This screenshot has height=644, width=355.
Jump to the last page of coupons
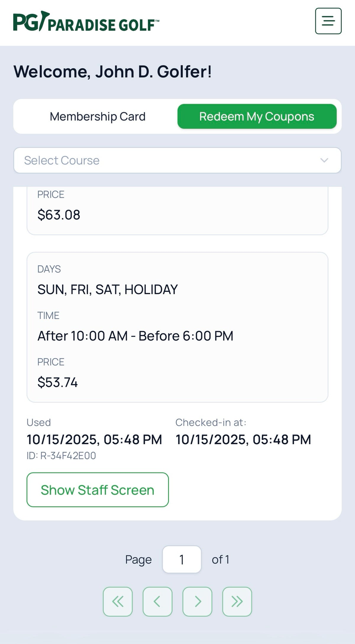click(237, 601)
